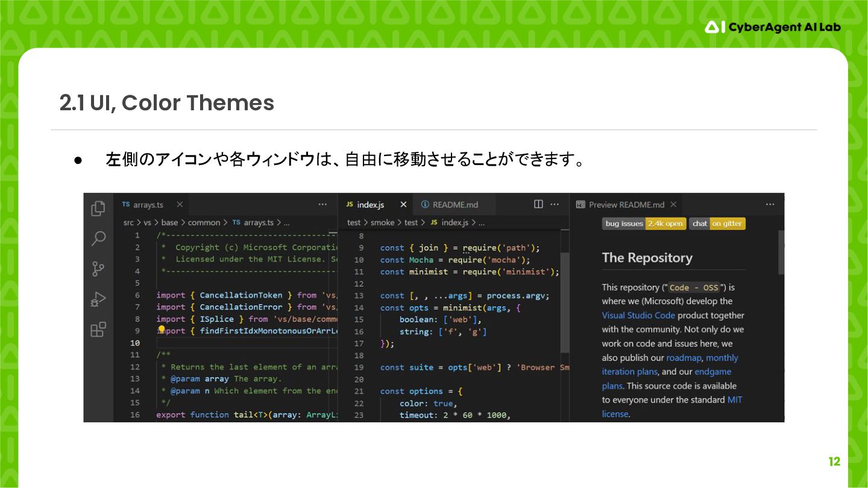Open the Search magnifier in activity bar
The width and height of the screenshot is (868, 488).
point(98,239)
